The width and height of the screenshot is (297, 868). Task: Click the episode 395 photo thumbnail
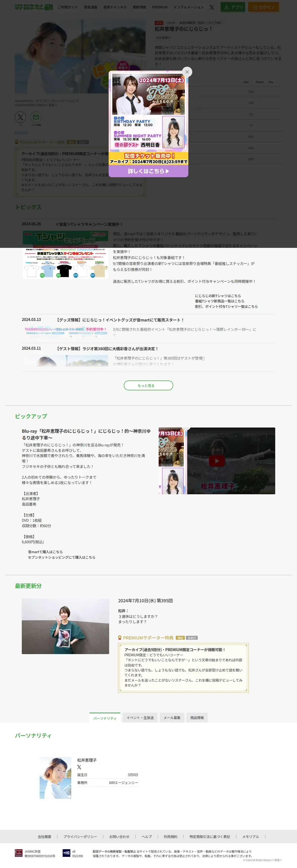click(x=65, y=626)
